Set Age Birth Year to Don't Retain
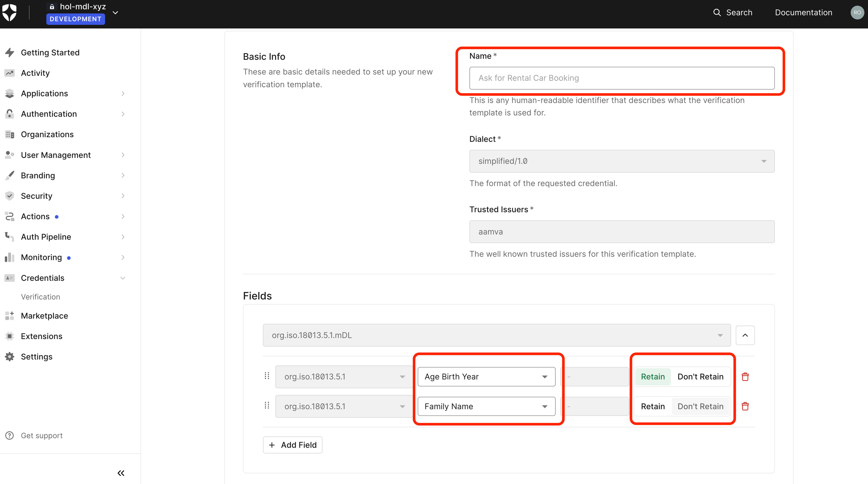868x484 pixels. pyautogui.click(x=700, y=377)
